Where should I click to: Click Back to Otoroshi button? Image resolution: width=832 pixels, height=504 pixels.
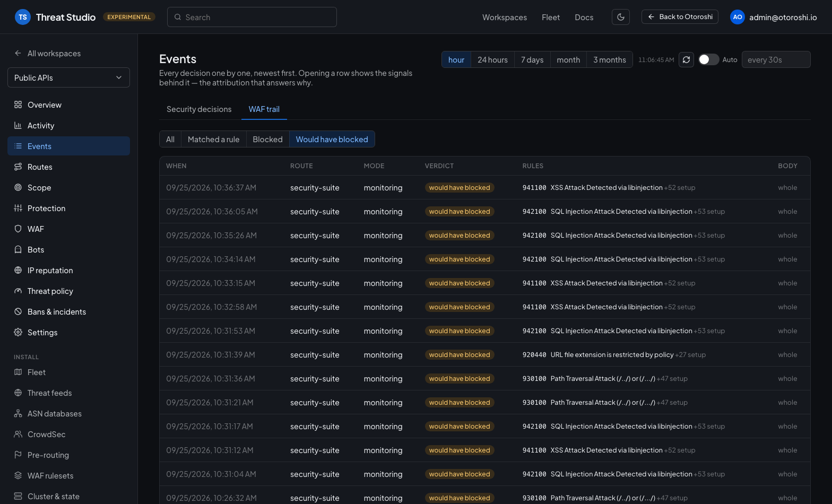click(680, 17)
